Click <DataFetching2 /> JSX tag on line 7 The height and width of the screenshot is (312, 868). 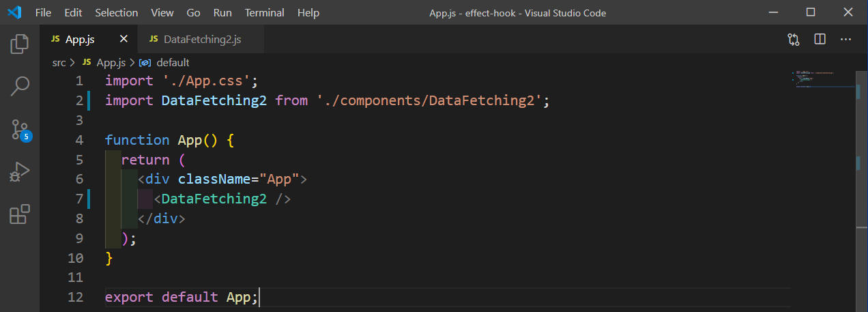point(222,199)
